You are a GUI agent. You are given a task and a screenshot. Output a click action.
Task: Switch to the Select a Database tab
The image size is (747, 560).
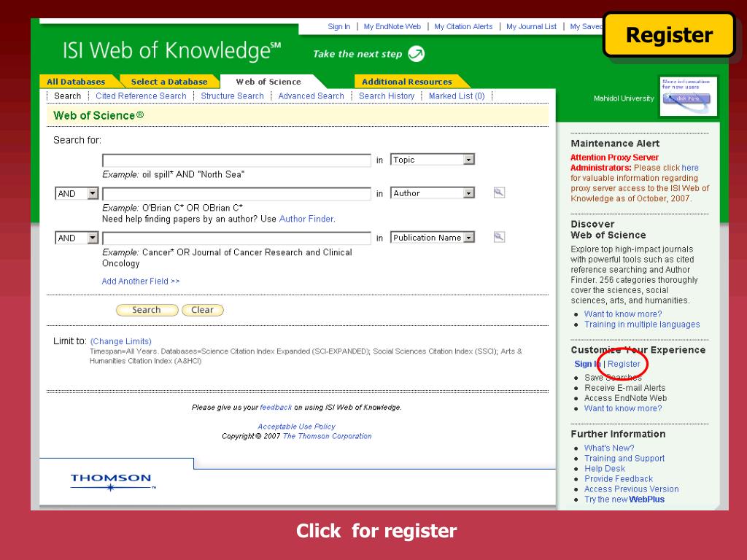(x=169, y=82)
